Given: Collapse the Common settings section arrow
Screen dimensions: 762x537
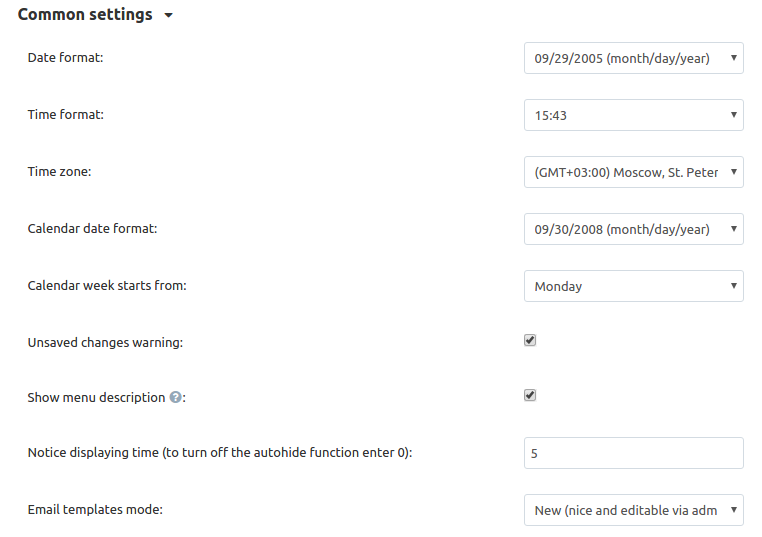Looking at the screenshot, I should click(168, 16).
